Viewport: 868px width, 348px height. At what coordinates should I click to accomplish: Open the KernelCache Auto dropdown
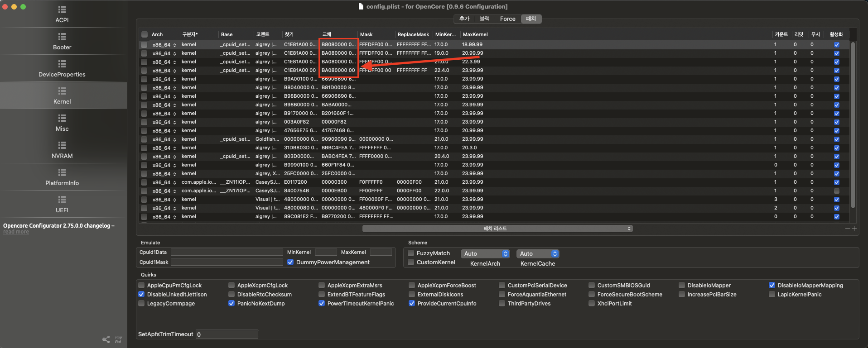(538, 254)
